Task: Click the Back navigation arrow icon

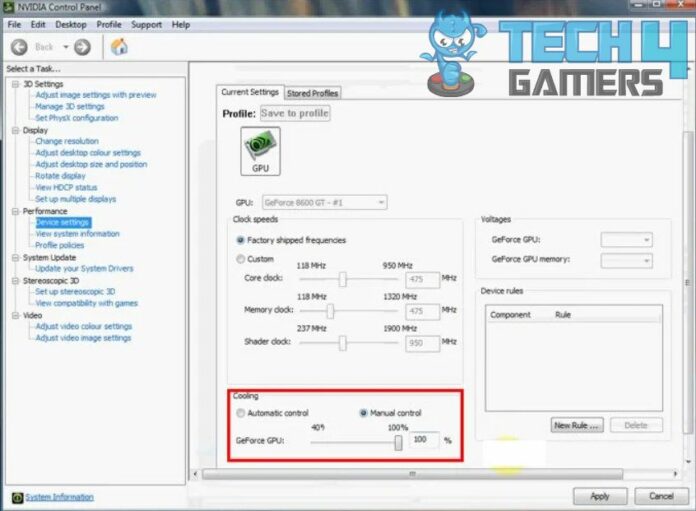Action: (x=19, y=47)
